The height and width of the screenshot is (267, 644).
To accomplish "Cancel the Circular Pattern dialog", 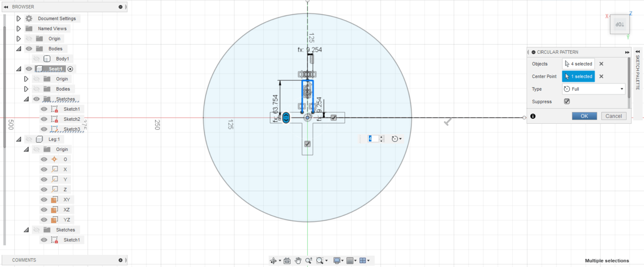I will coord(613,116).
